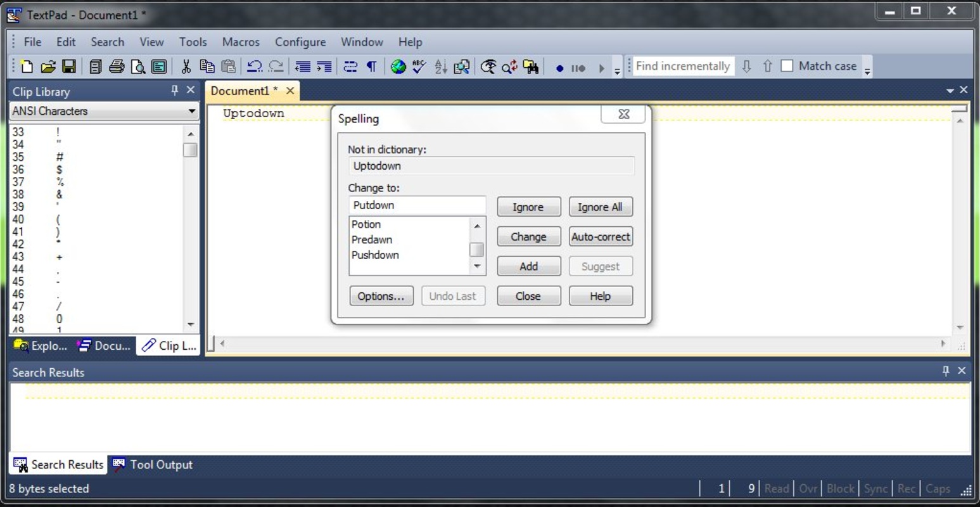The height and width of the screenshot is (507, 980).
Task: Show visible paragraph marks pilcrow icon
Action: click(372, 67)
